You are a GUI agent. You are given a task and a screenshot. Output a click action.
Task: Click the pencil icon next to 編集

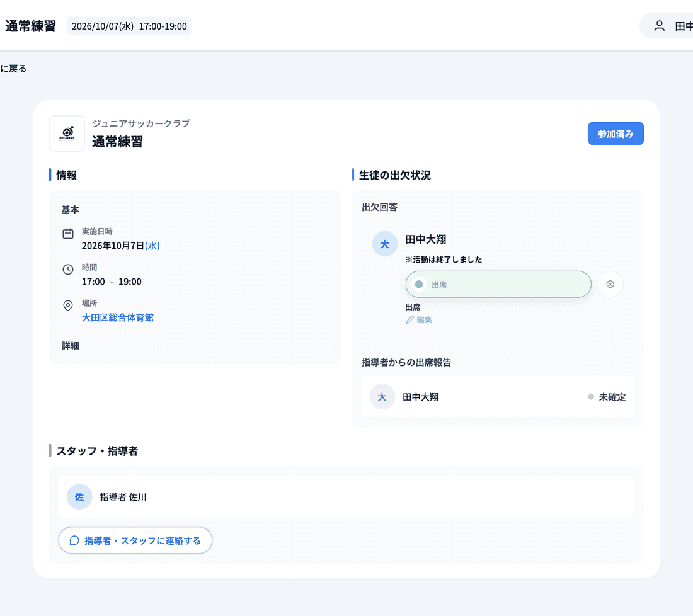tap(409, 319)
